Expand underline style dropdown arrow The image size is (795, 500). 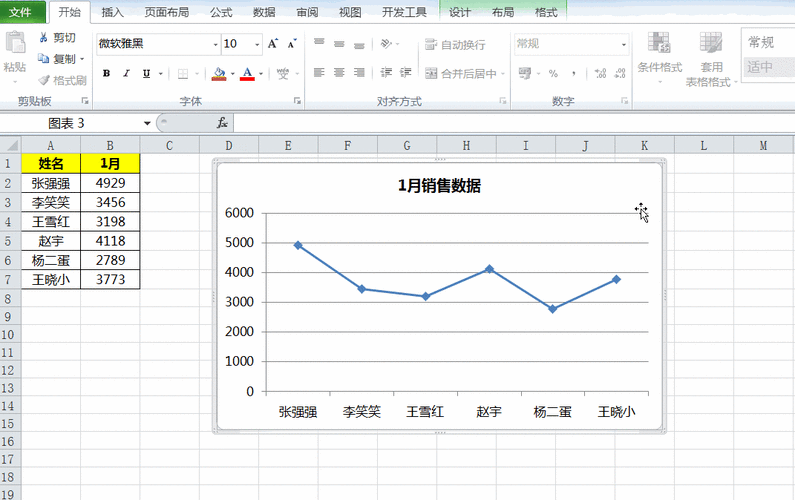161,74
